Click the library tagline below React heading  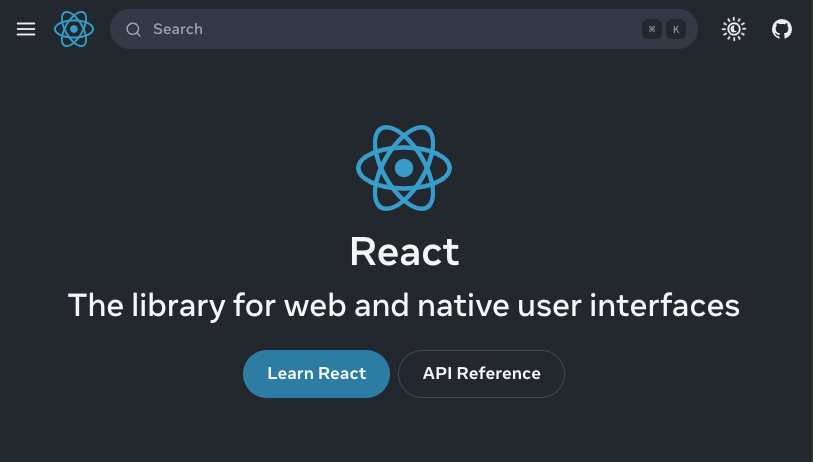pos(404,305)
